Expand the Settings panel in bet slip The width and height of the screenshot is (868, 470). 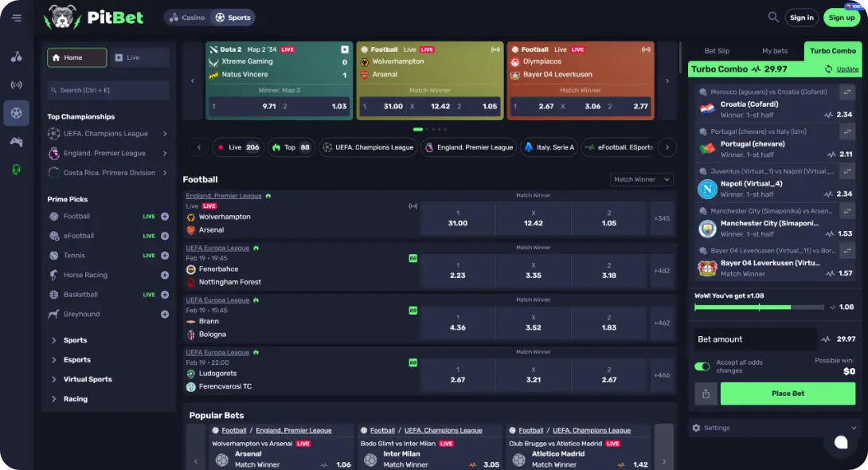775,428
